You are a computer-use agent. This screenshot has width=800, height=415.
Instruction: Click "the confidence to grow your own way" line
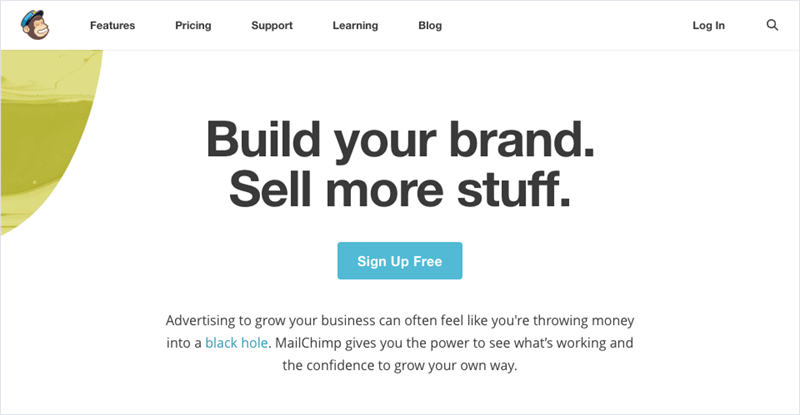(x=400, y=366)
